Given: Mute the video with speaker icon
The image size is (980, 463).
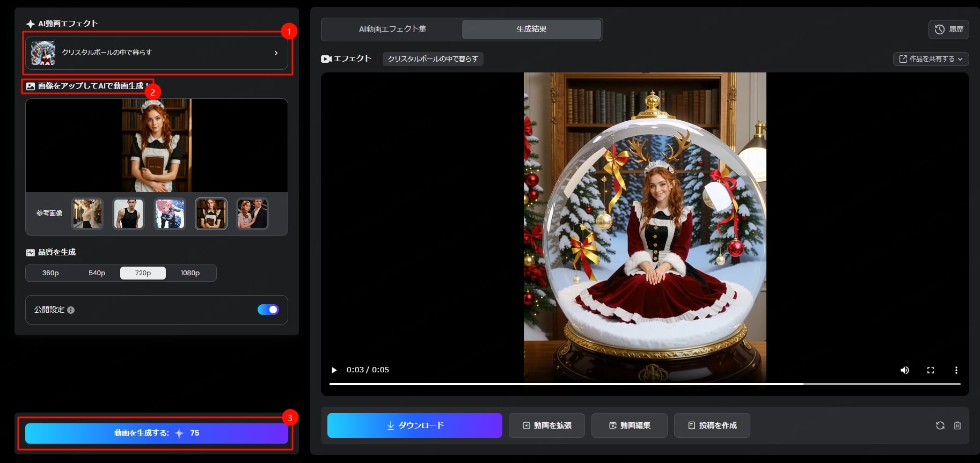Looking at the screenshot, I should click(905, 370).
